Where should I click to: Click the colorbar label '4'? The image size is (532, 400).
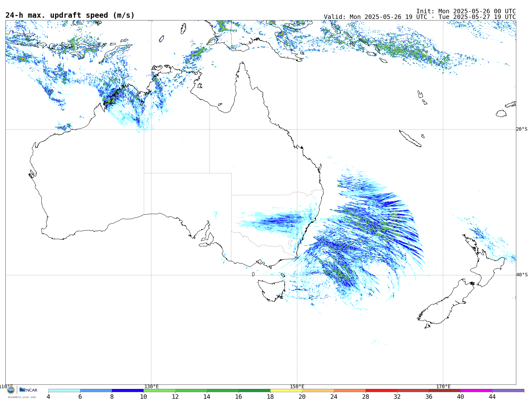pos(49,397)
